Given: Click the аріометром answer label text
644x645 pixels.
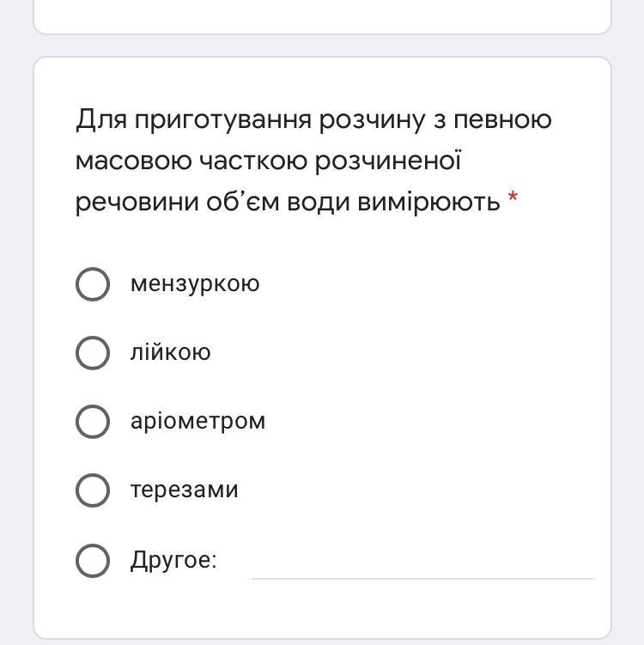Looking at the screenshot, I should point(197,422).
